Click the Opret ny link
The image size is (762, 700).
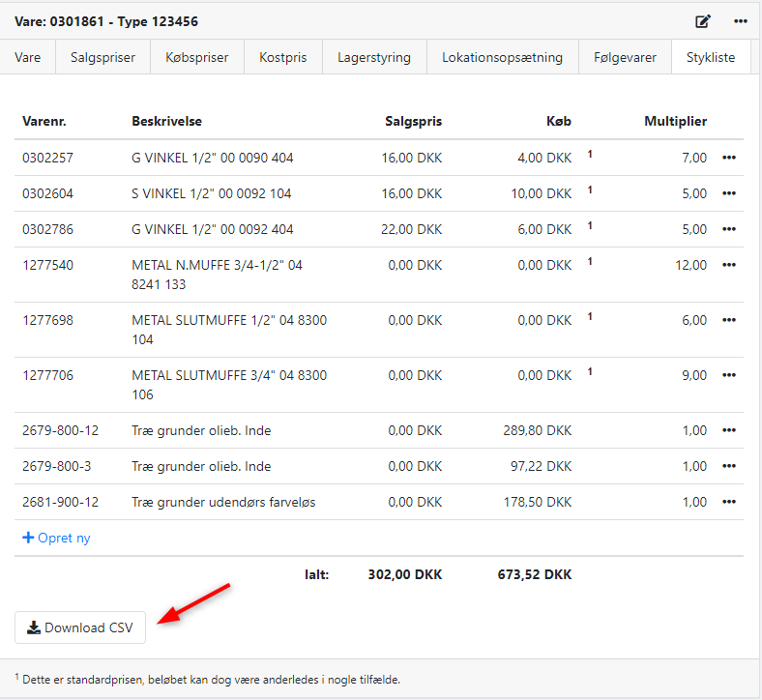click(56, 538)
